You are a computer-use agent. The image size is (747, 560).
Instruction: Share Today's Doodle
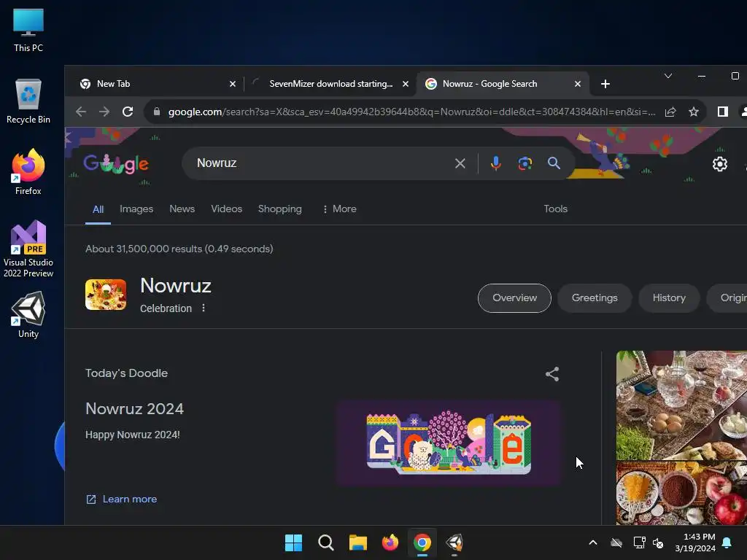pyautogui.click(x=552, y=374)
